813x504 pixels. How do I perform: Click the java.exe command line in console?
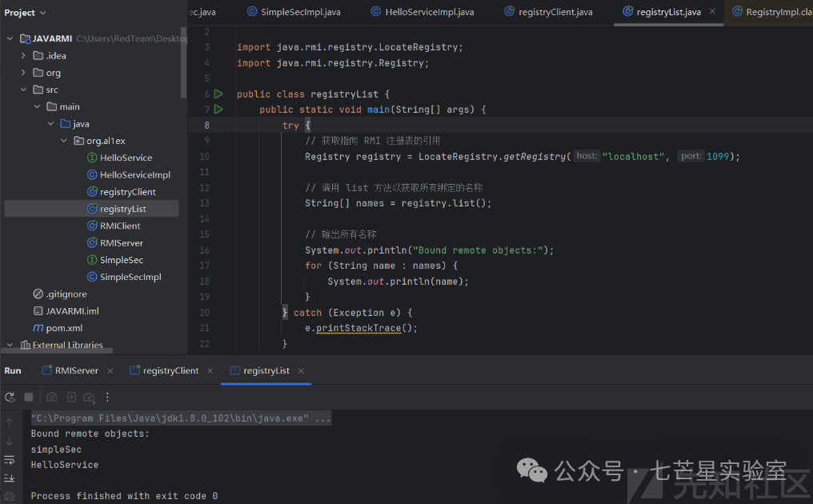pyautogui.click(x=180, y=418)
